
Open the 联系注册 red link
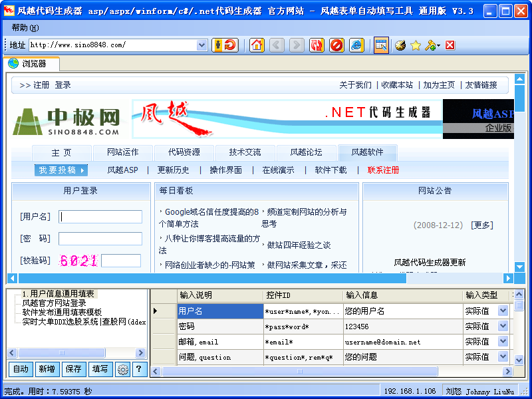coord(383,170)
